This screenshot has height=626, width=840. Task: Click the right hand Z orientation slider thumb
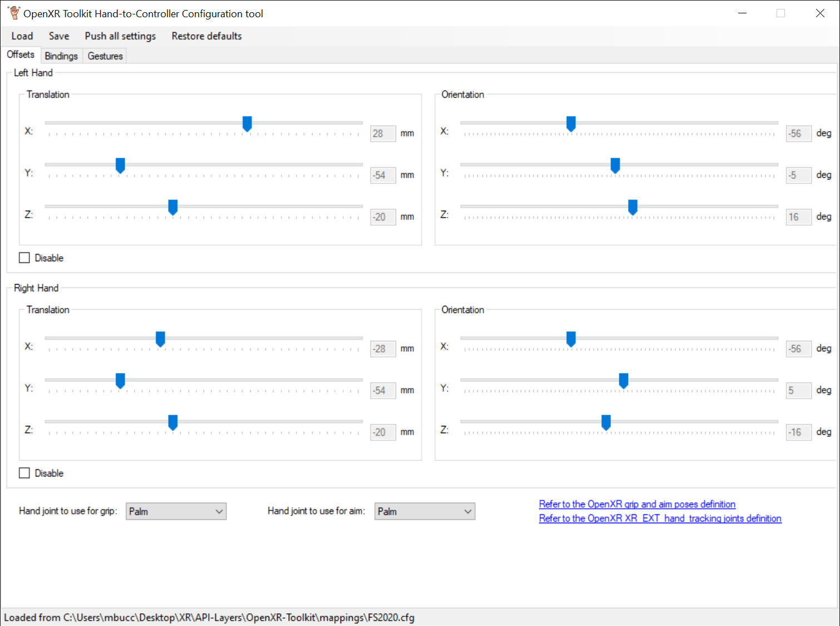pyautogui.click(x=606, y=423)
